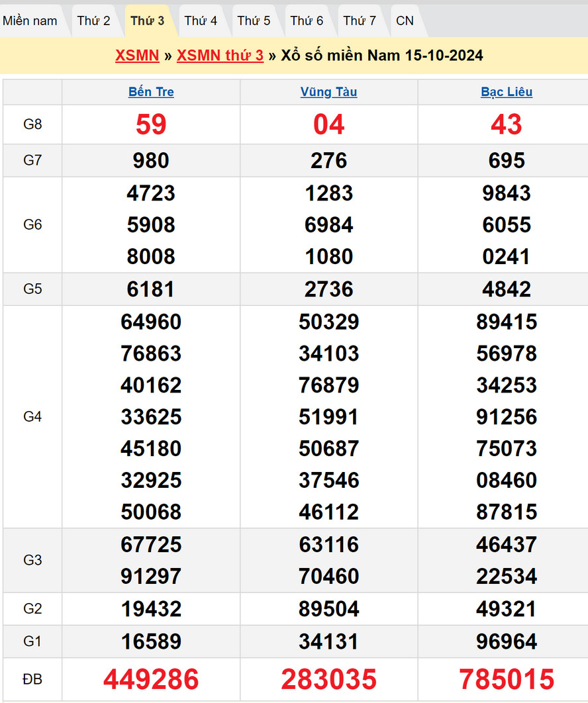The image size is (588, 703).
Task: Select the Thứ 3 tab
Action: [x=147, y=21]
